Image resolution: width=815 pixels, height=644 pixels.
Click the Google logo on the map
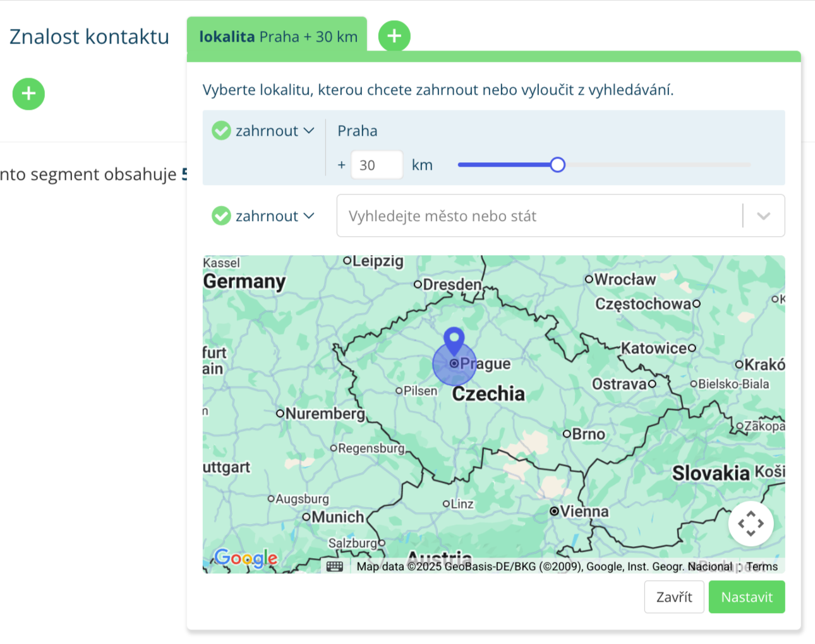pos(246,558)
